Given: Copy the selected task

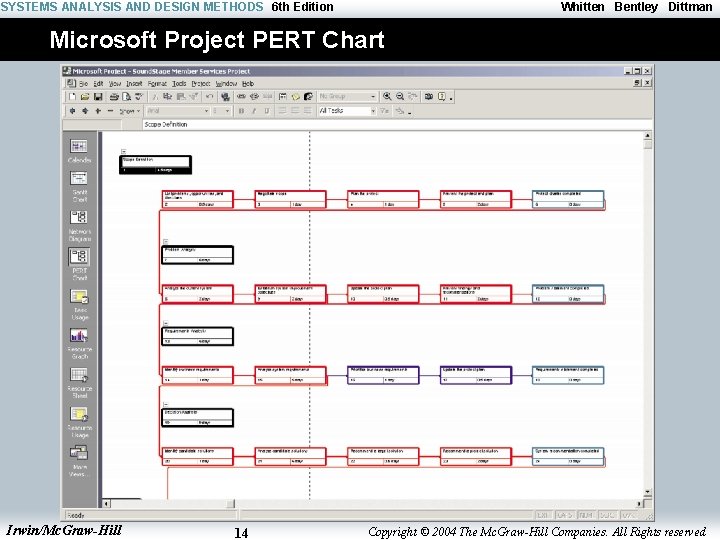Looking at the screenshot, I should click(x=168, y=96).
